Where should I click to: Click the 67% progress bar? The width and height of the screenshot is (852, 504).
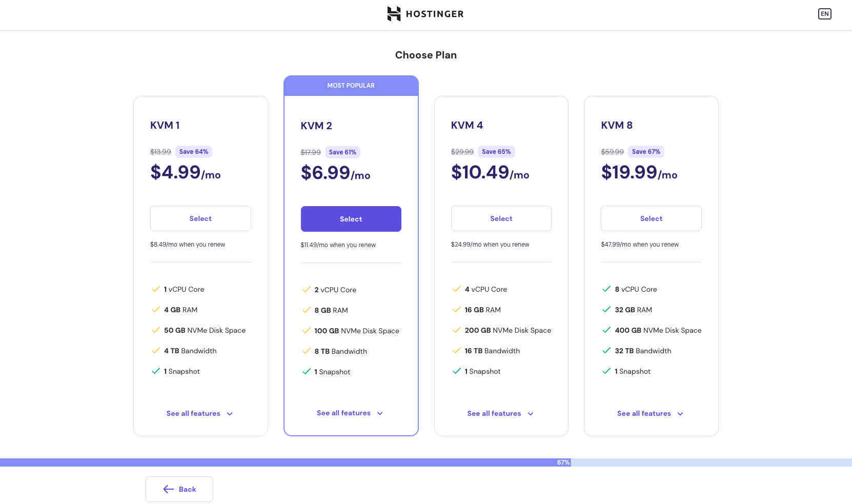tap(426, 462)
